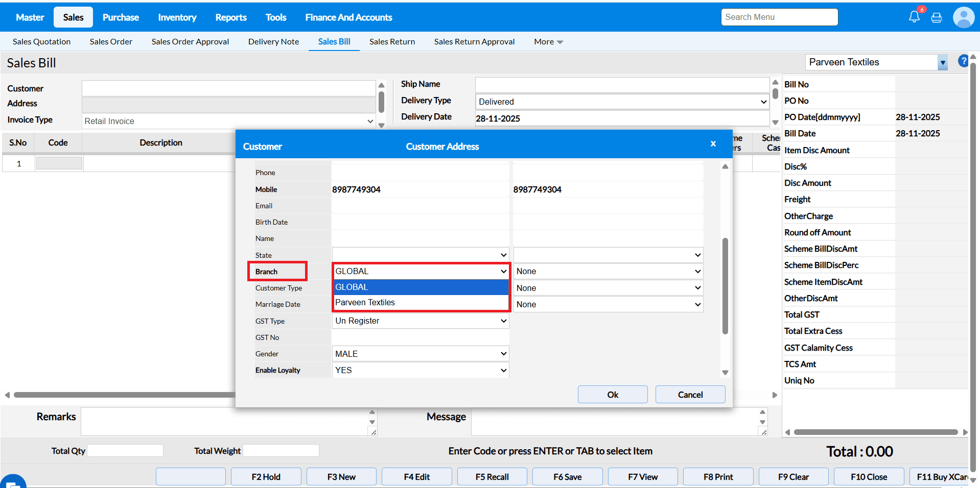Click the blue help question mark icon
Image resolution: width=980 pixels, height=488 pixels.
[x=963, y=61]
